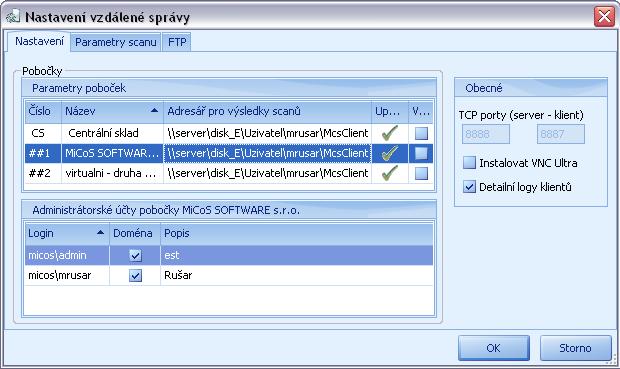Click the client TCP port field 8887

click(561, 134)
